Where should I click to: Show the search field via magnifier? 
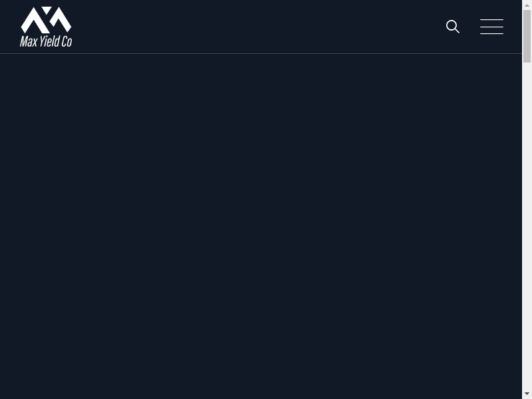pos(453,27)
